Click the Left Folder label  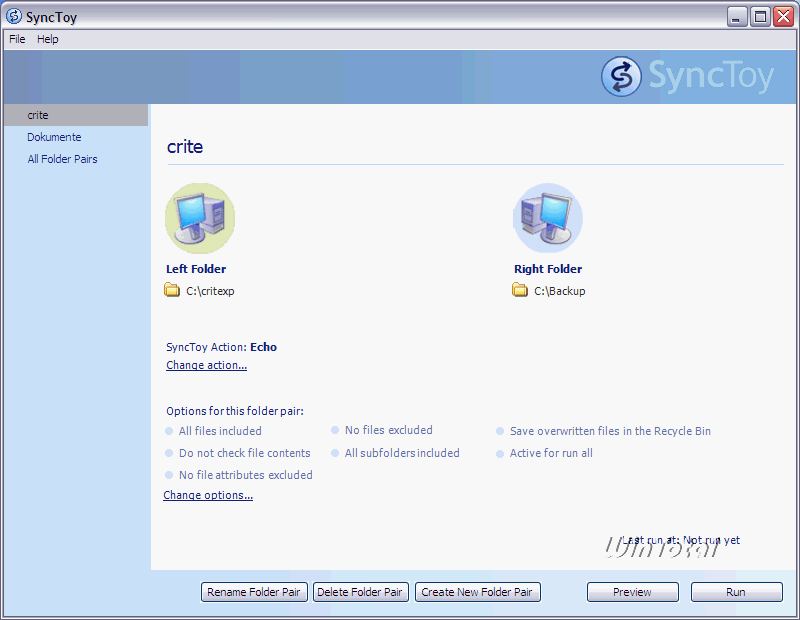[x=196, y=269]
